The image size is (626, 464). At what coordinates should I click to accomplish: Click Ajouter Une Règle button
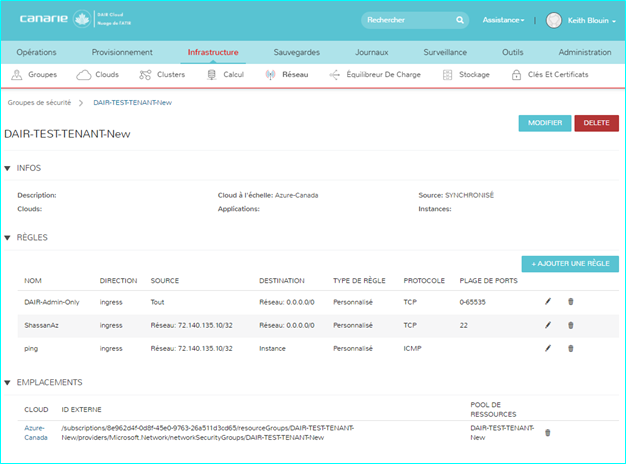tap(569, 264)
